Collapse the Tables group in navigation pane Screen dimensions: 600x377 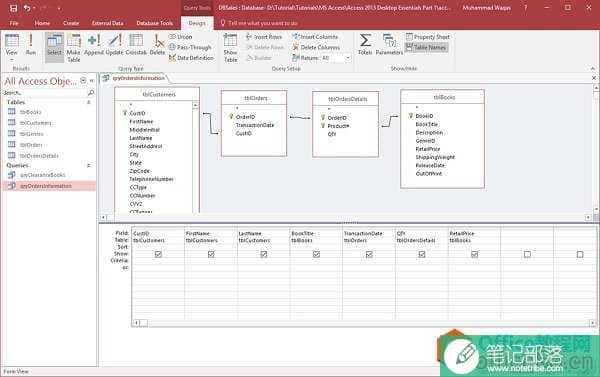point(89,102)
